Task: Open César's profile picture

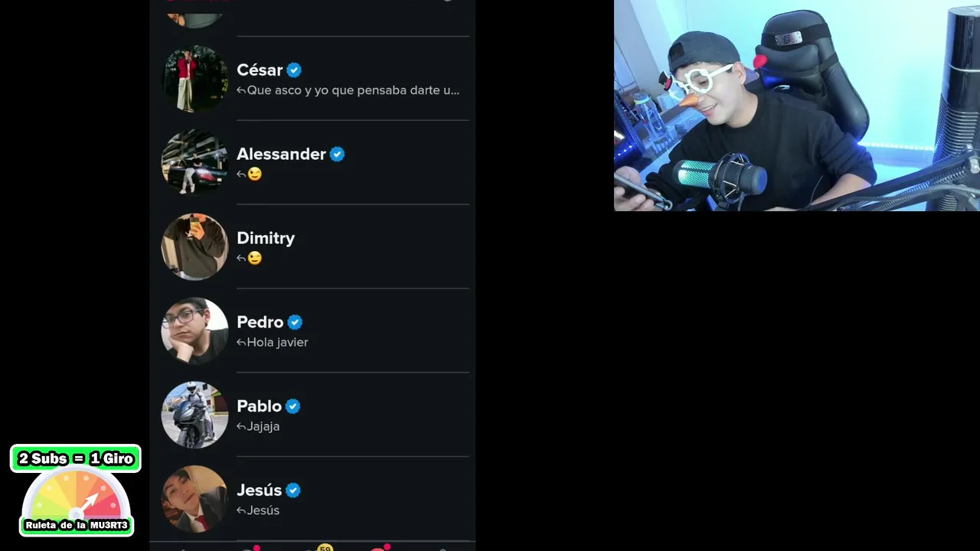Action: coord(194,78)
